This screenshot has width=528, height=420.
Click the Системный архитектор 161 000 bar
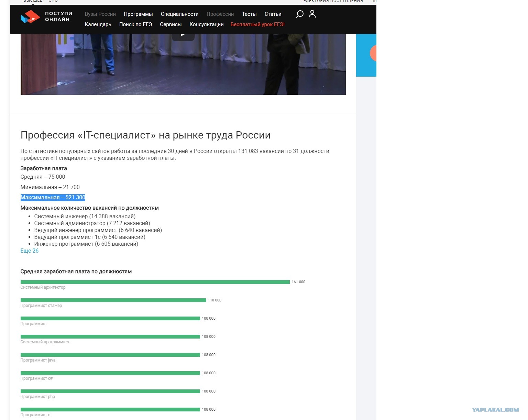coord(155,282)
